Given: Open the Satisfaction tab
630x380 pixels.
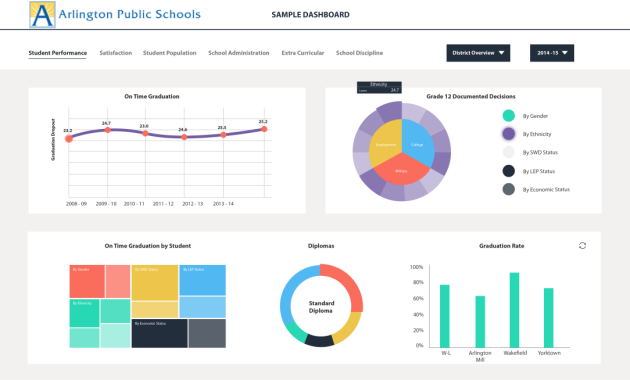Looking at the screenshot, I should click(x=116, y=53).
